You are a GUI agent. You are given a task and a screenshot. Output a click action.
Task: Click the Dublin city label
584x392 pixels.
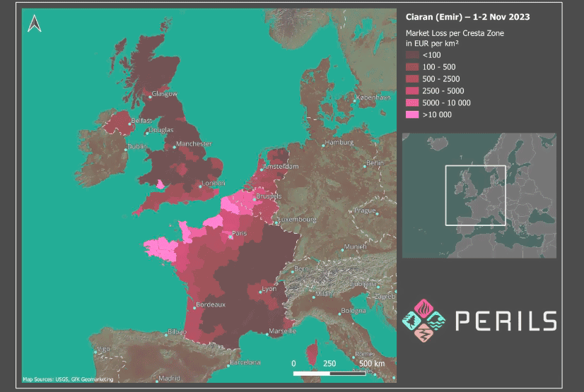click(x=137, y=146)
